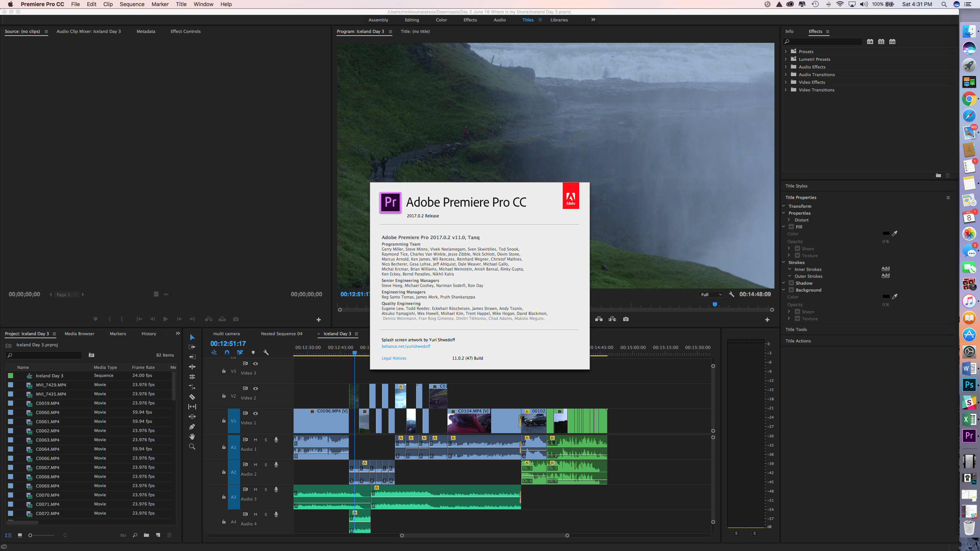Open the Sequence menu
The width and height of the screenshot is (980, 551).
(132, 4)
